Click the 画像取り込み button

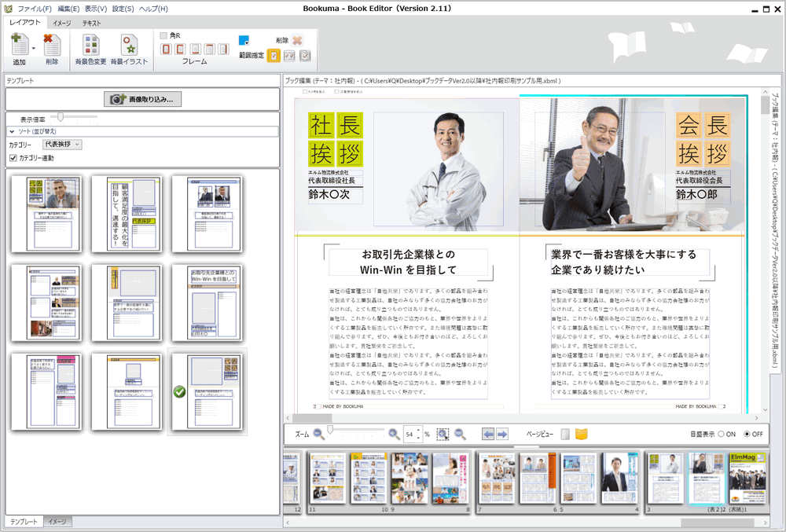(142, 98)
